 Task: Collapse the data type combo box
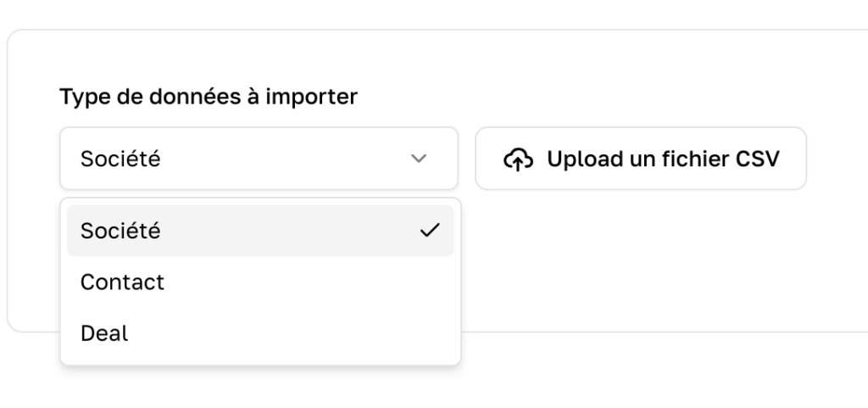pyautogui.click(x=259, y=159)
